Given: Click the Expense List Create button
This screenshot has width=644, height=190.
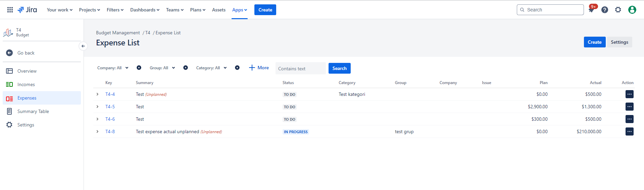Looking at the screenshot, I should point(595,42).
